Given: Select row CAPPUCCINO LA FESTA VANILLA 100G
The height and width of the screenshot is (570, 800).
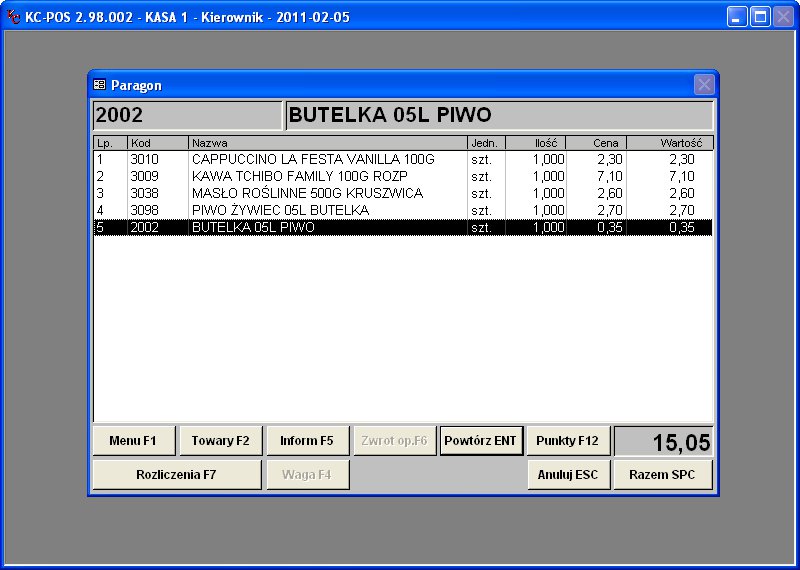Looking at the screenshot, I should (403, 160).
